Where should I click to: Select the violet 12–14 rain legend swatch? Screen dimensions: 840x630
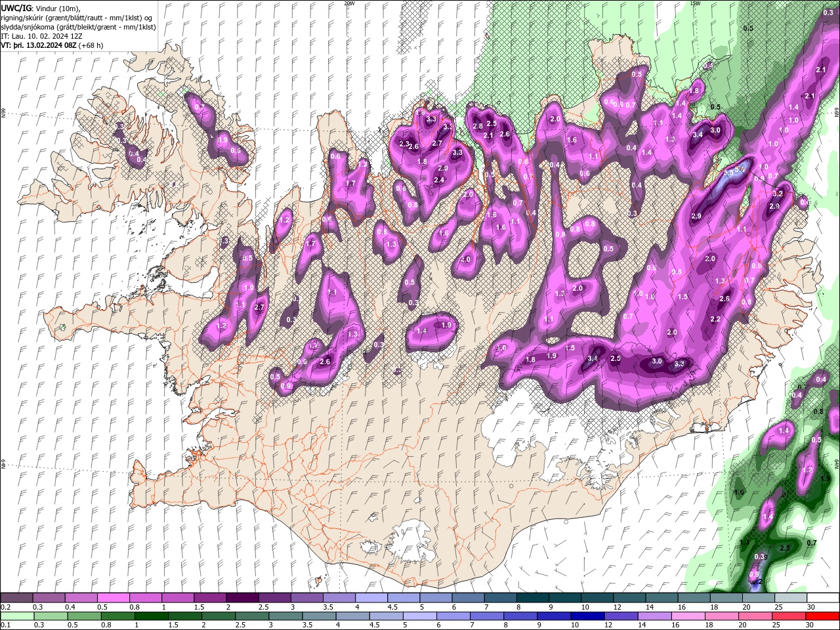(621, 616)
